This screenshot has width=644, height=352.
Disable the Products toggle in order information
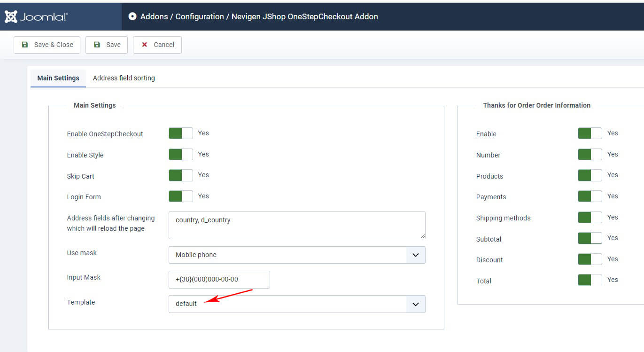pos(590,175)
